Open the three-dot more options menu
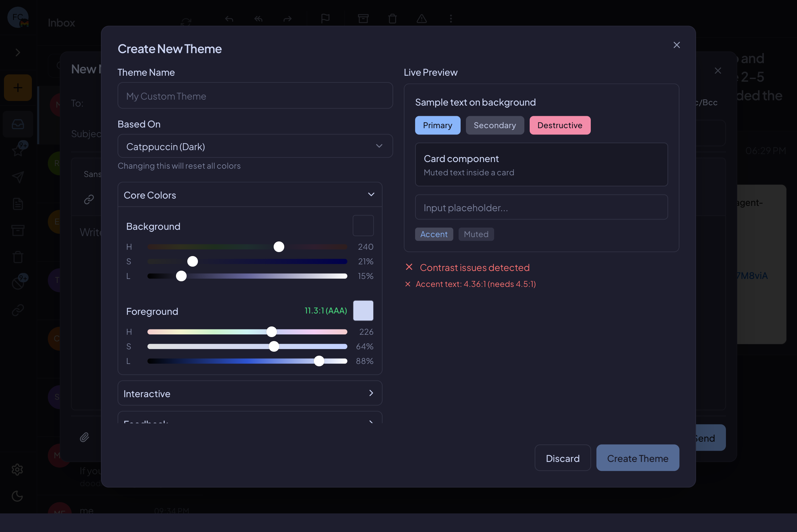The image size is (797, 532). (451, 19)
